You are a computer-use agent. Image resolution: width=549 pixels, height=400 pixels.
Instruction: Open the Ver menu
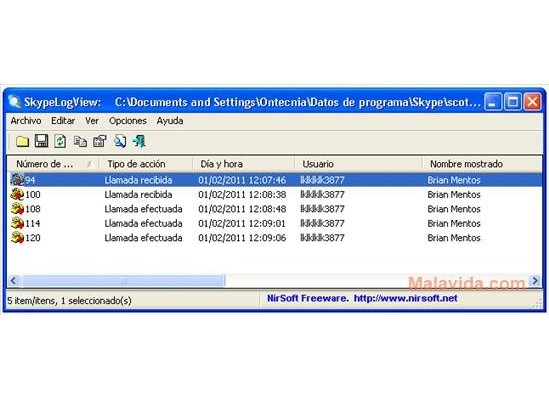point(92,121)
